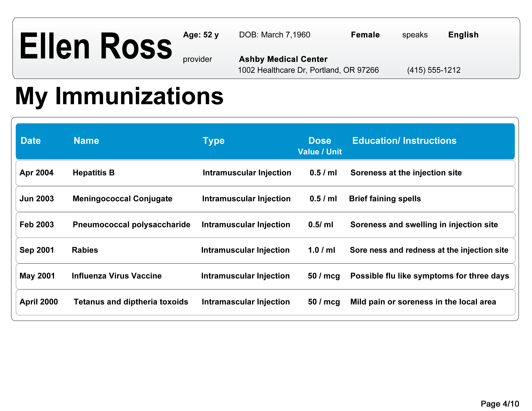Select Pneumococcal polysaccharide vaccine name
This screenshot has height=411, width=532.
[x=131, y=225]
